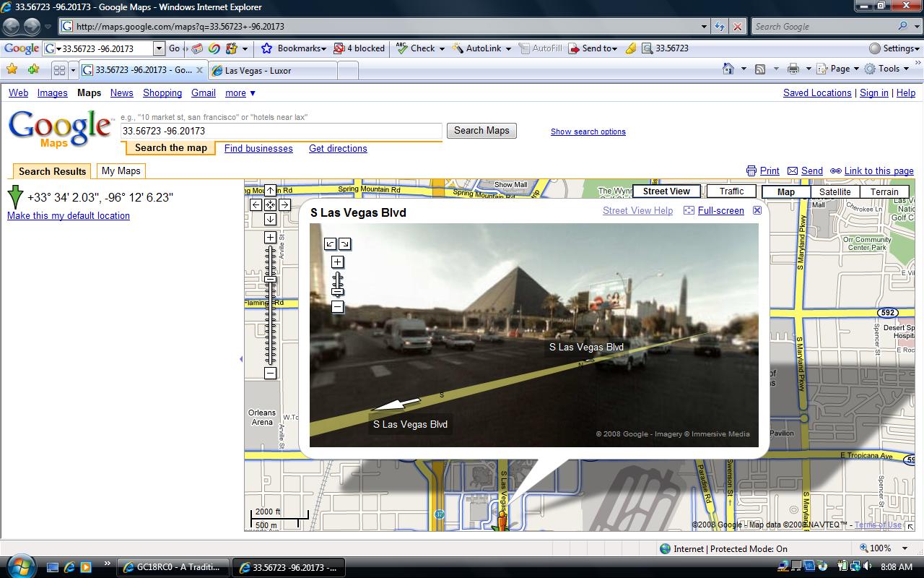Pan the map up with the arrow button

pos(270,190)
